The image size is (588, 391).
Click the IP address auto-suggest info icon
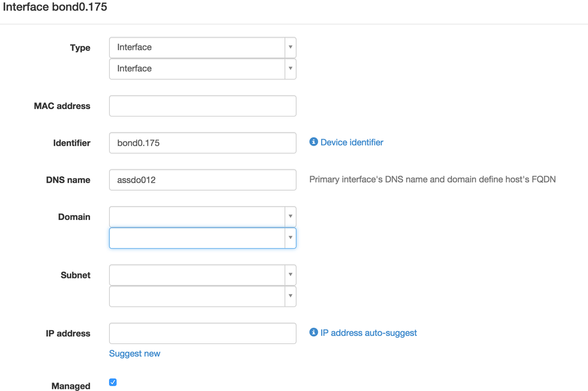pyautogui.click(x=314, y=332)
